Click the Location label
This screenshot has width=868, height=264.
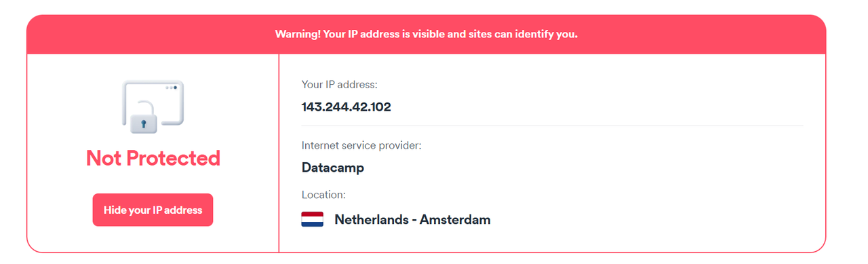coord(323,195)
